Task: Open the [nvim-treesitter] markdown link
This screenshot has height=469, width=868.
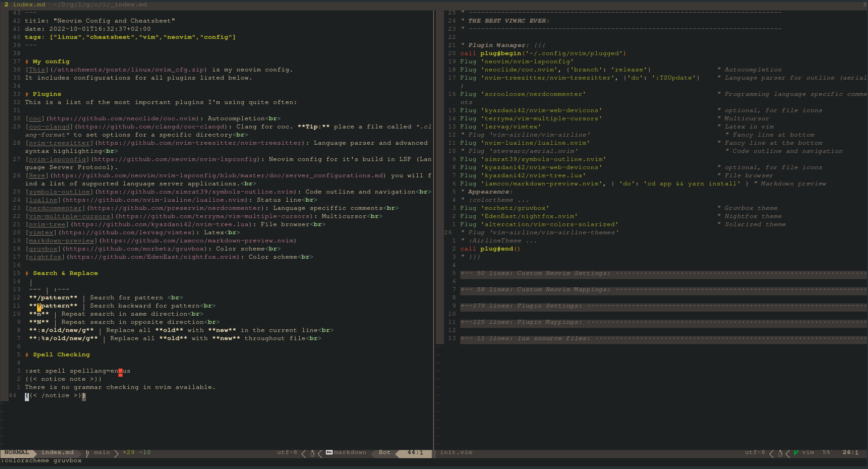Action: (x=59, y=143)
